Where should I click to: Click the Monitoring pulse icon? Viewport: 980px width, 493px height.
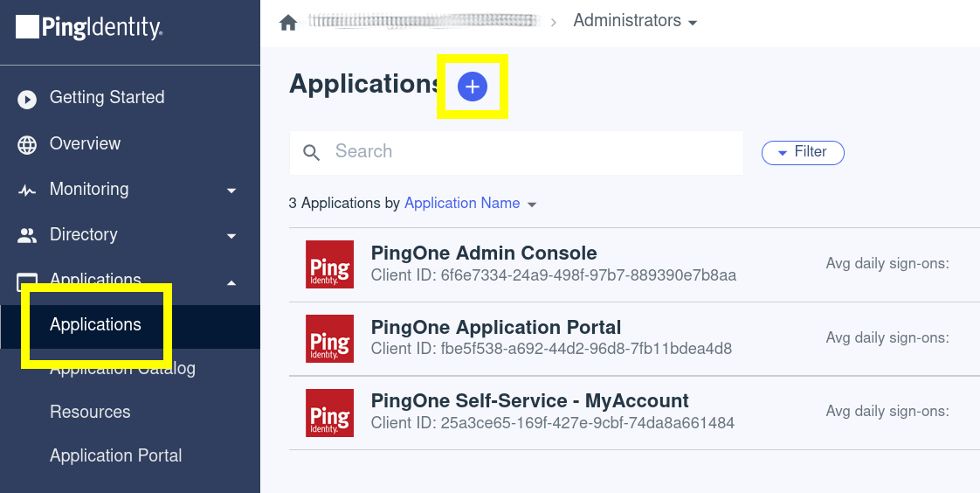[27, 191]
